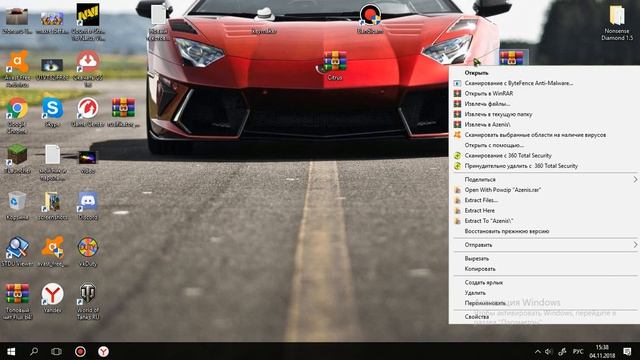Select the Citrus WinRAR archive
This screenshot has width=640, height=360.
click(x=335, y=62)
